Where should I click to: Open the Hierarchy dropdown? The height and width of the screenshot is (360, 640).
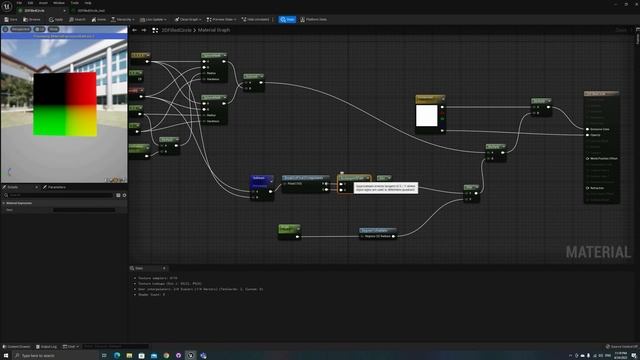tap(122, 20)
